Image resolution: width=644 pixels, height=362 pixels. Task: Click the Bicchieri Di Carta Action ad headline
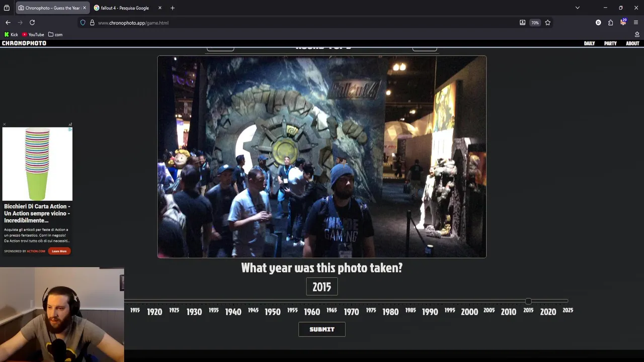pyautogui.click(x=37, y=213)
